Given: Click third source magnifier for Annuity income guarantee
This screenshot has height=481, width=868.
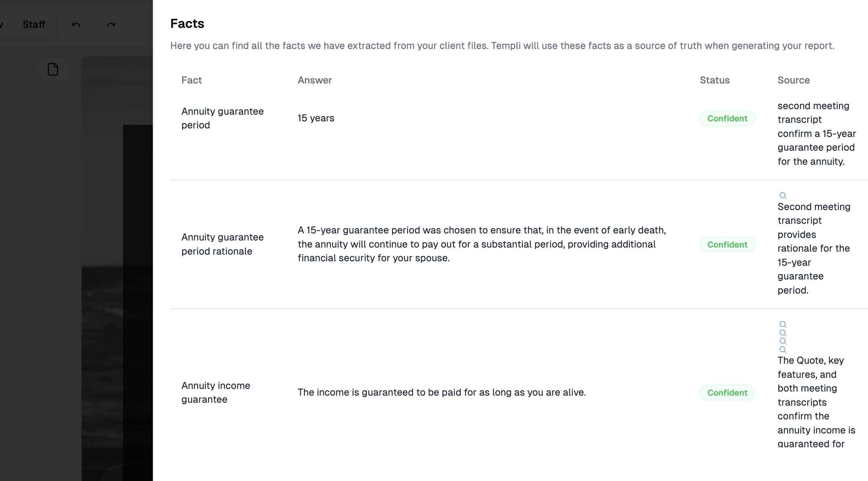Looking at the screenshot, I should pyautogui.click(x=783, y=341).
